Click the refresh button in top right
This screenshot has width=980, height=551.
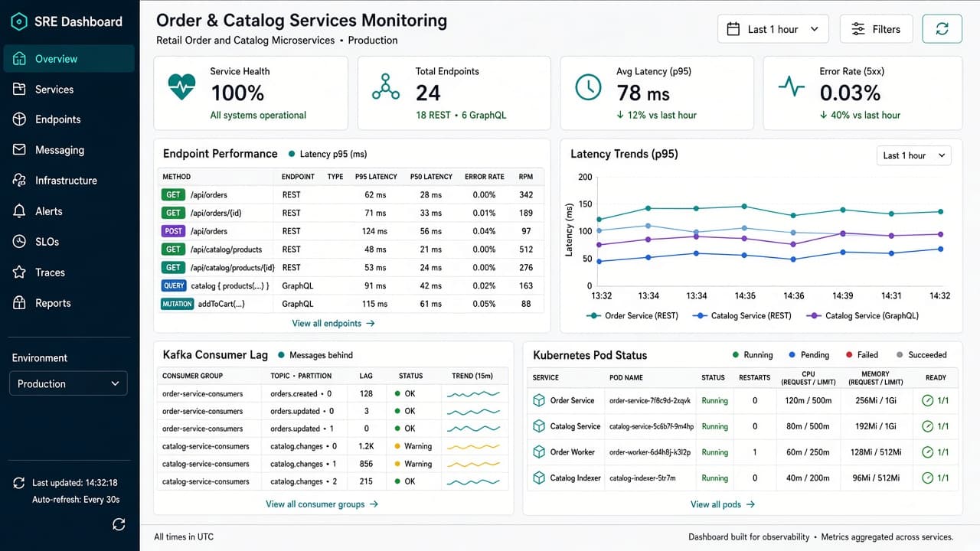tap(942, 29)
